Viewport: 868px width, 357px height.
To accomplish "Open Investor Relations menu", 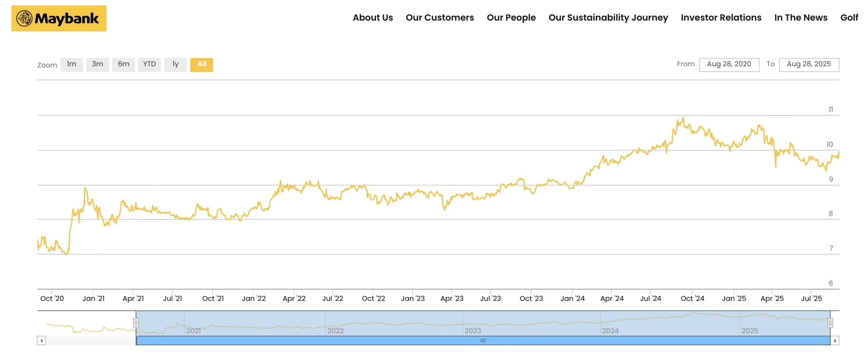I will 721,18.
